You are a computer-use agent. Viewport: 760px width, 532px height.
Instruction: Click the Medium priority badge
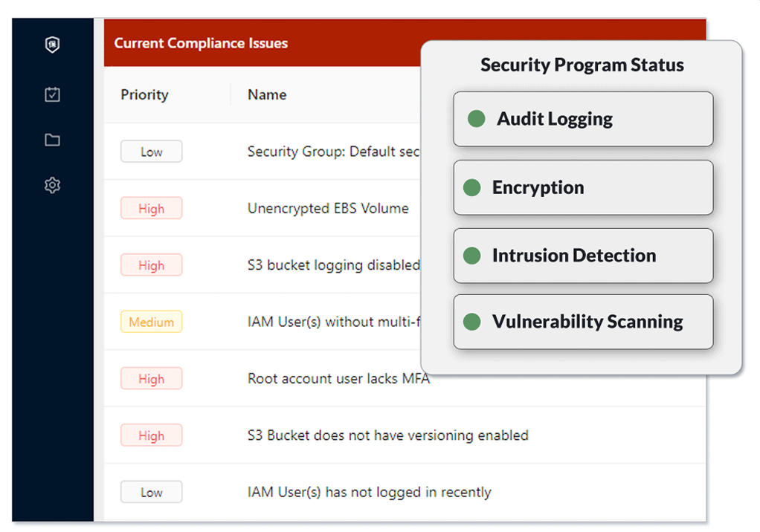pyautogui.click(x=151, y=322)
